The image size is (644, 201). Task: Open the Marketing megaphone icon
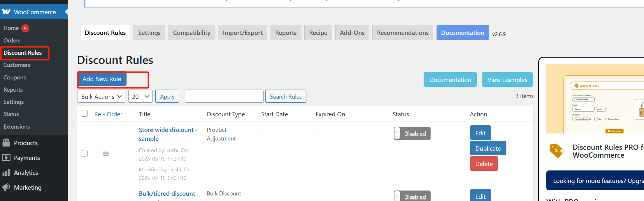pos(6,187)
